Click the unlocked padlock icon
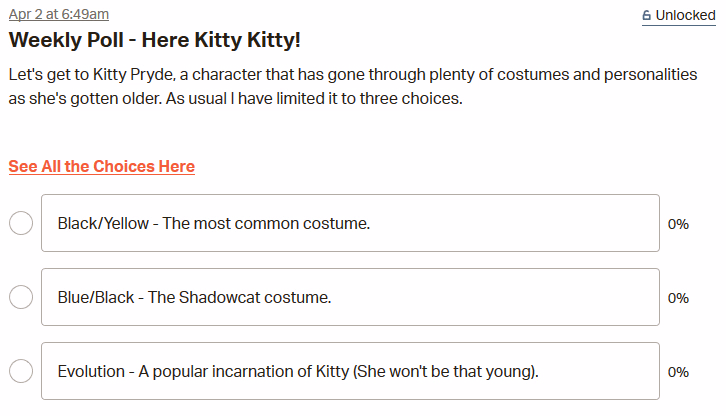726x416 pixels. [646, 16]
